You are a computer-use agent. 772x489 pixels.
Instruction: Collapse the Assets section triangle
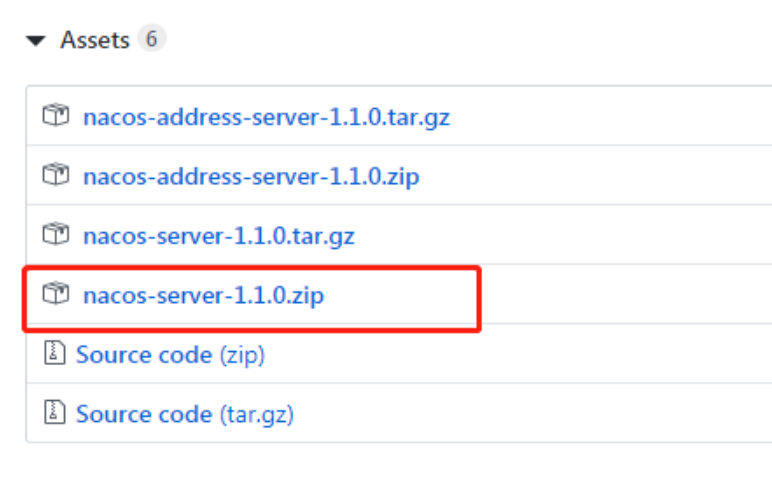(35, 40)
